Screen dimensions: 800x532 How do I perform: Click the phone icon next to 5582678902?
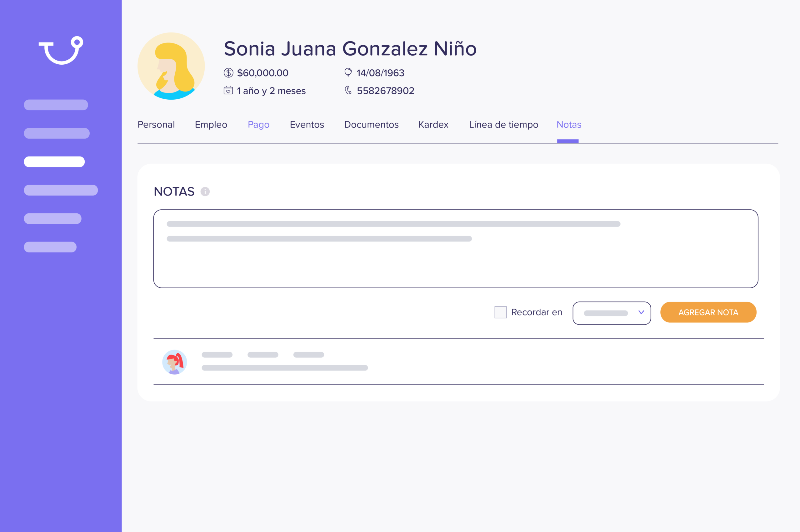[348, 90]
